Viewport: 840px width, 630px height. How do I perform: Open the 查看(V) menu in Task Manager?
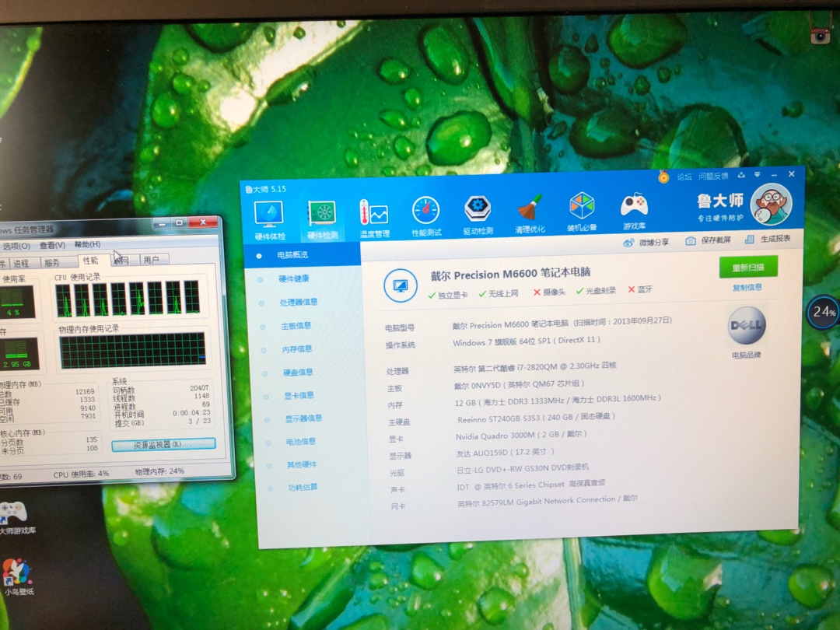click(x=52, y=245)
